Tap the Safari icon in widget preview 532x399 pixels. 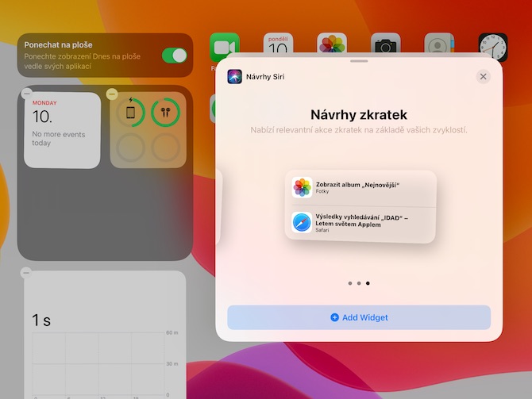pos(302,222)
